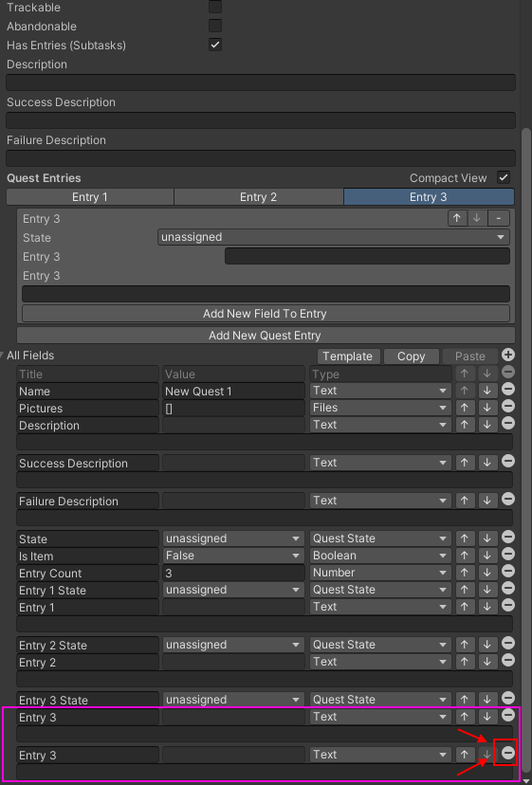
Task: Move the Entry 1 State field down
Action: [x=486, y=590]
